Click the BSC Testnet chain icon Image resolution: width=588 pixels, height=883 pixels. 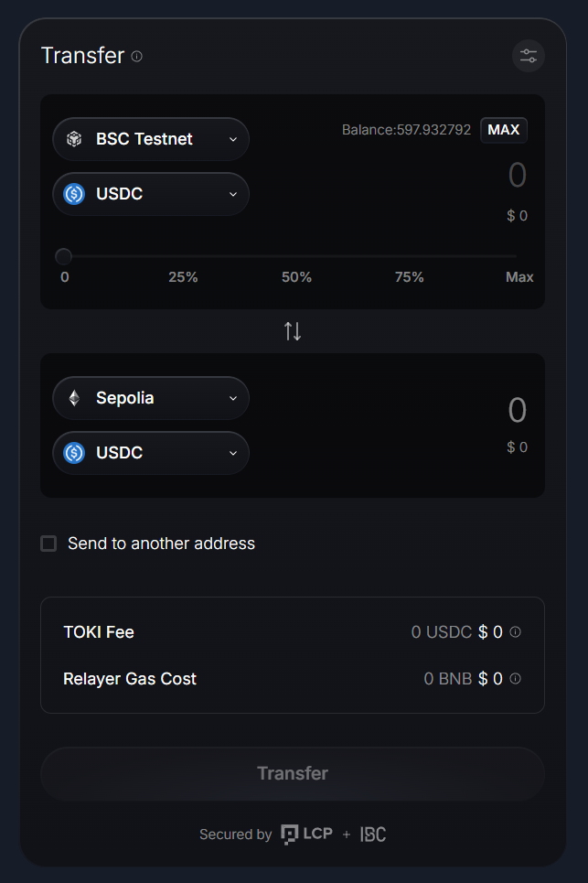coord(74,139)
